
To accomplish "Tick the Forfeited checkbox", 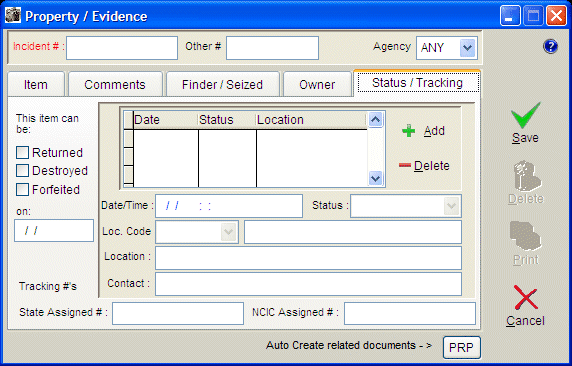I will coord(22,189).
